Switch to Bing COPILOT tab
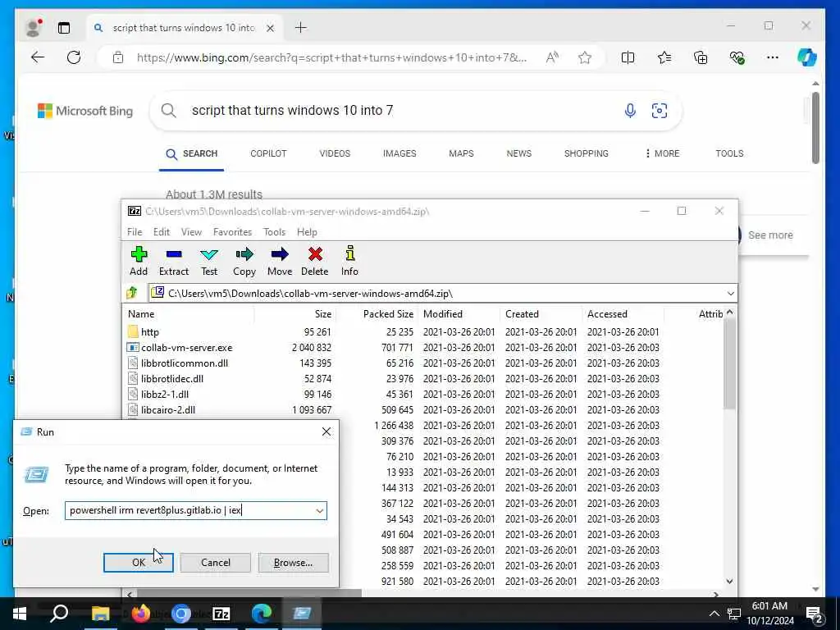This screenshot has height=630, width=840. [268, 153]
